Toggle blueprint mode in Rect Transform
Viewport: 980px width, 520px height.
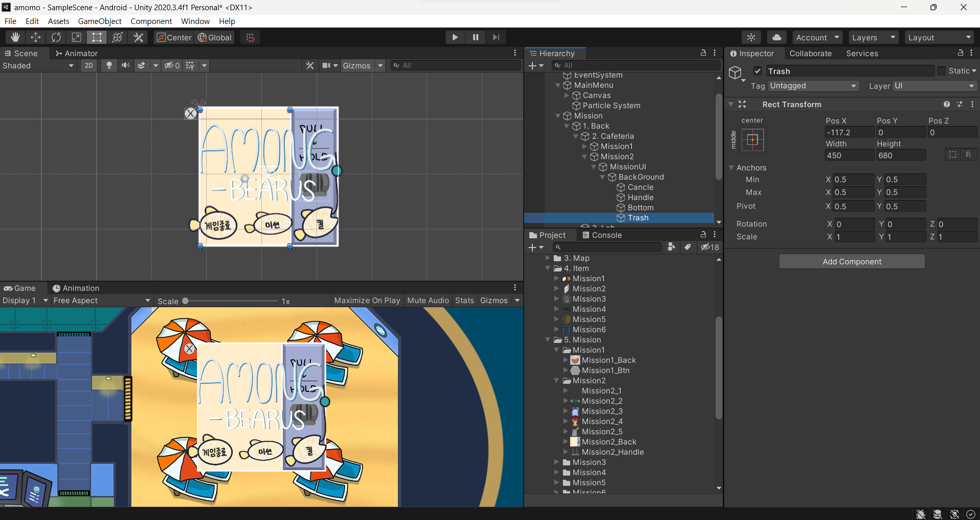[952, 155]
